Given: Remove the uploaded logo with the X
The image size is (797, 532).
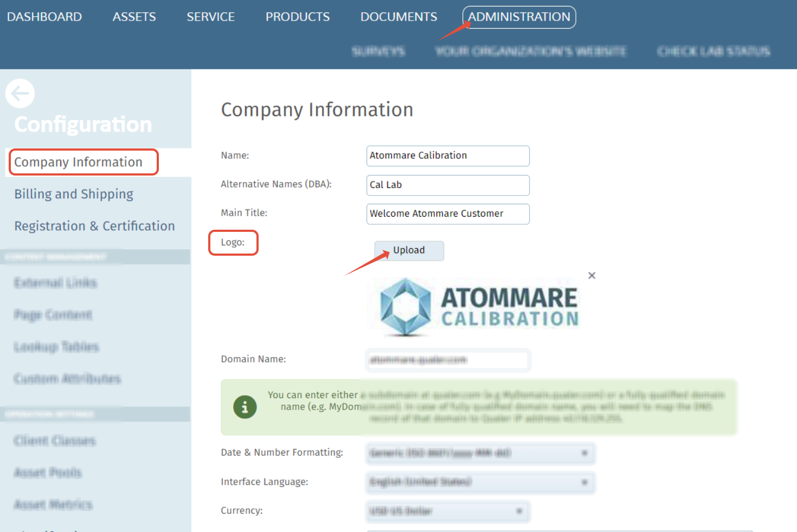Looking at the screenshot, I should pos(592,275).
